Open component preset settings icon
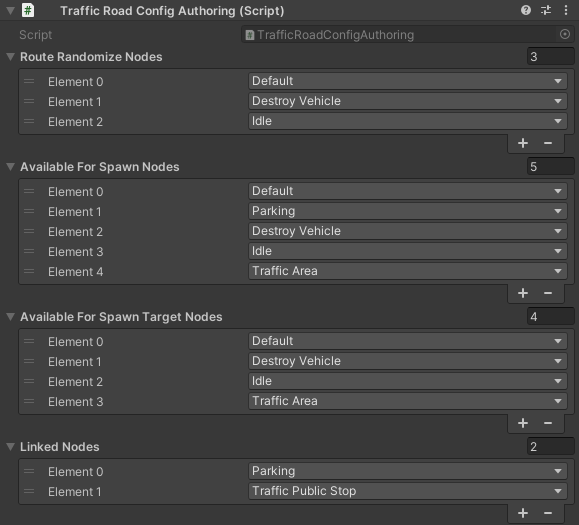 (546, 10)
